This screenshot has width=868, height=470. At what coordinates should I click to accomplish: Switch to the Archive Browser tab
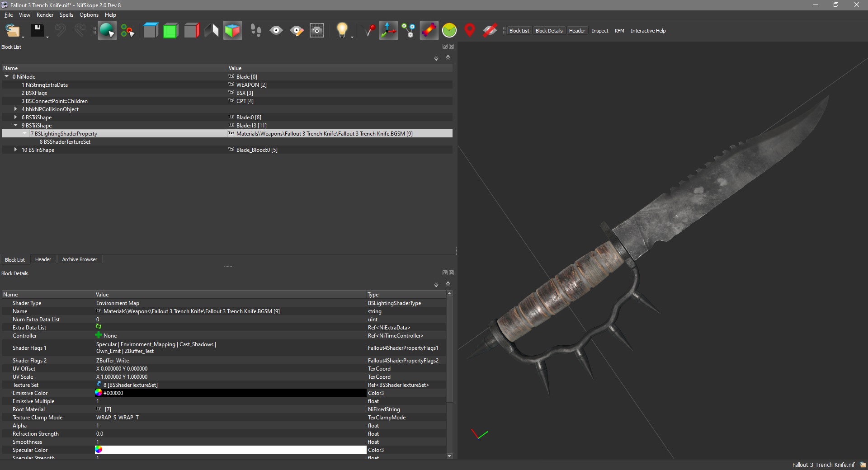[x=80, y=259]
